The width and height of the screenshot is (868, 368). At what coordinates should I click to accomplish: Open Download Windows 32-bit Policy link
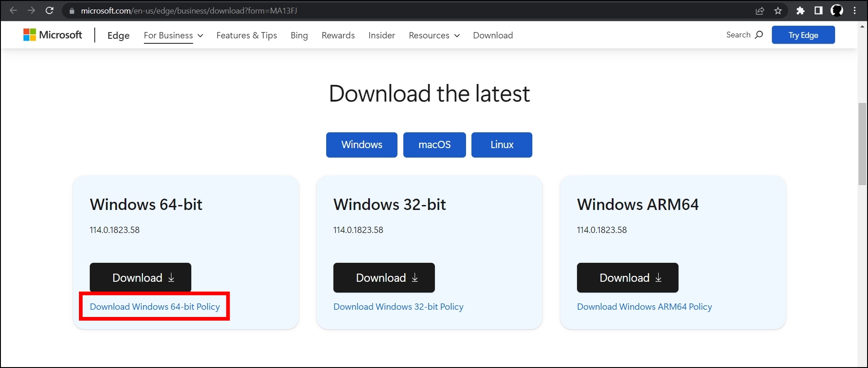[x=398, y=307]
